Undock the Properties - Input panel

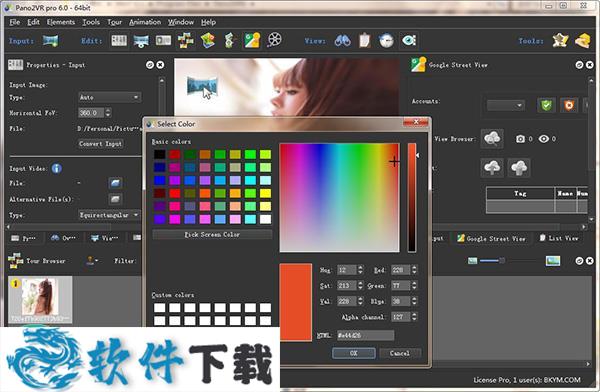pyautogui.click(x=150, y=65)
